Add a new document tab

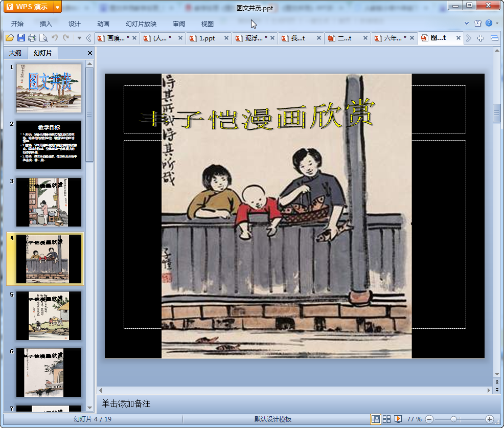(x=480, y=38)
